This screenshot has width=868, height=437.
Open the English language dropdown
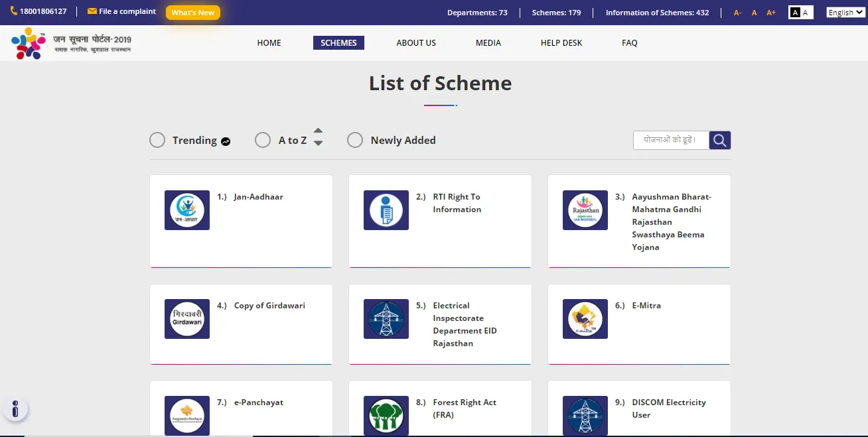point(845,13)
